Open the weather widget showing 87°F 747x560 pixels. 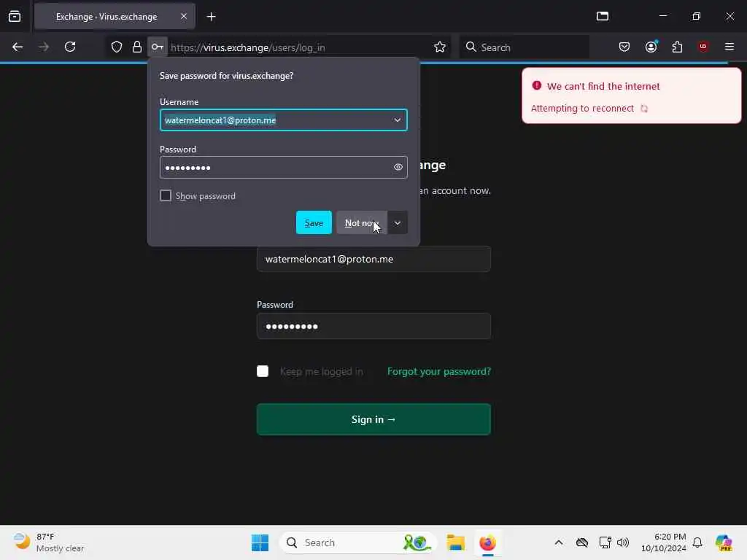pos(49,542)
